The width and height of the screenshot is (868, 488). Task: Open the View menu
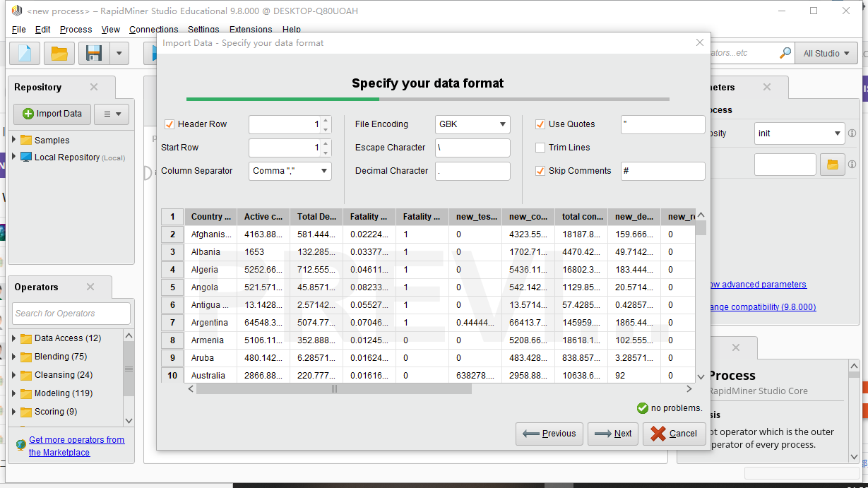tap(111, 30)
